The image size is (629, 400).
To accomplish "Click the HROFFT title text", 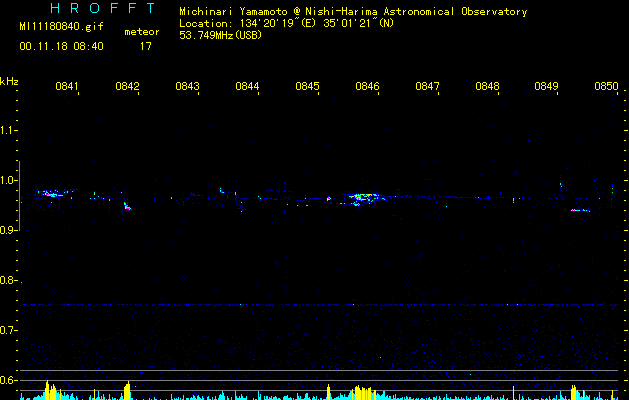I will [103, 8].
